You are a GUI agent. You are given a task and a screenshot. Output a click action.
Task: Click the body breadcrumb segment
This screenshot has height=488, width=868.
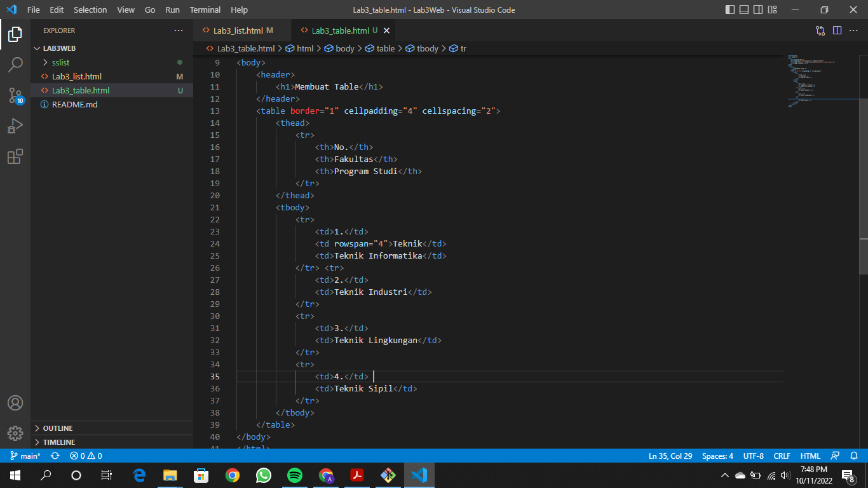[339, 48]
